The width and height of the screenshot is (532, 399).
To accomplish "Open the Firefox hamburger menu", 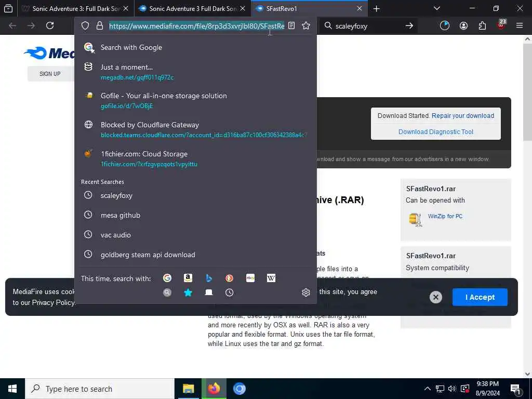I will click(520, 26).
